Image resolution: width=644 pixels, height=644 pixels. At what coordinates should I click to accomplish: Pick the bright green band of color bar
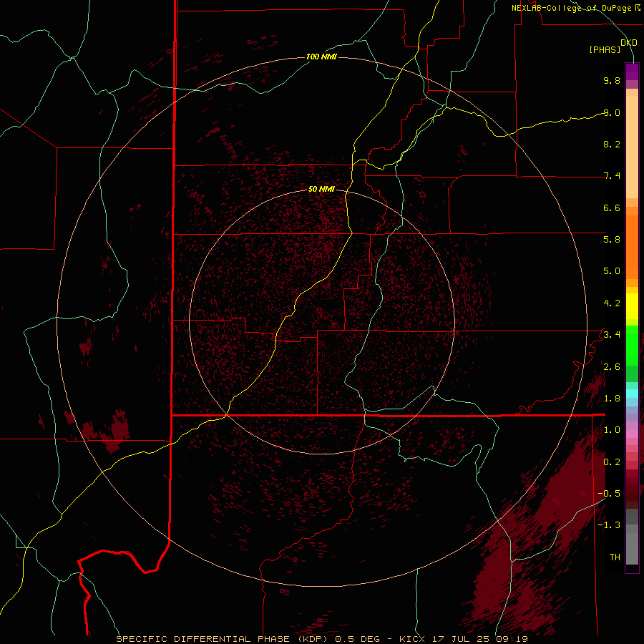632,345
